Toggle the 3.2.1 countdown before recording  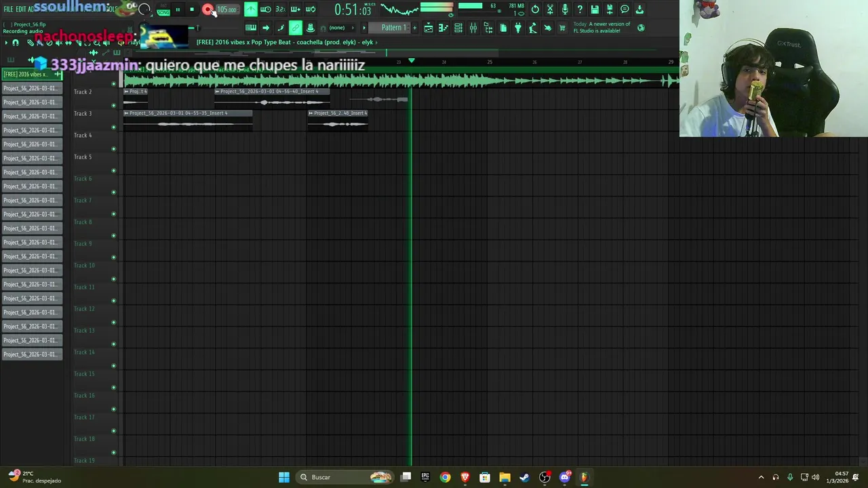point(281,9)
